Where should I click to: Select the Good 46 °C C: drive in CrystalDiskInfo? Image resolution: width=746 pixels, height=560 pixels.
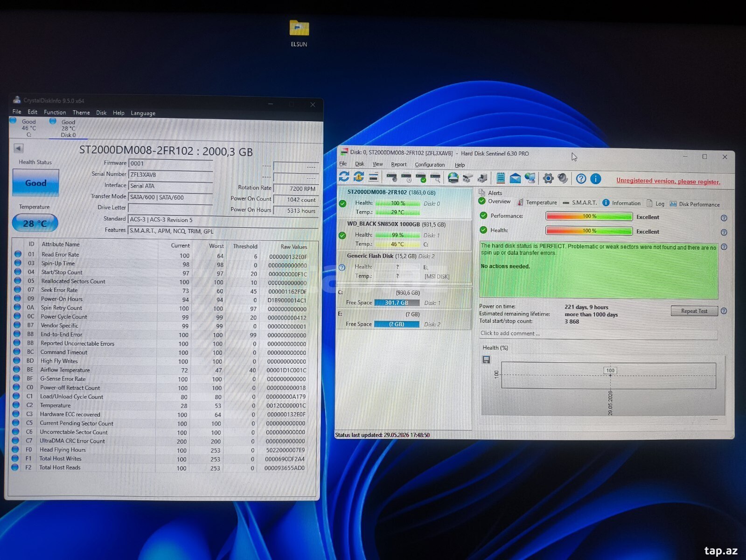(24, 127)
